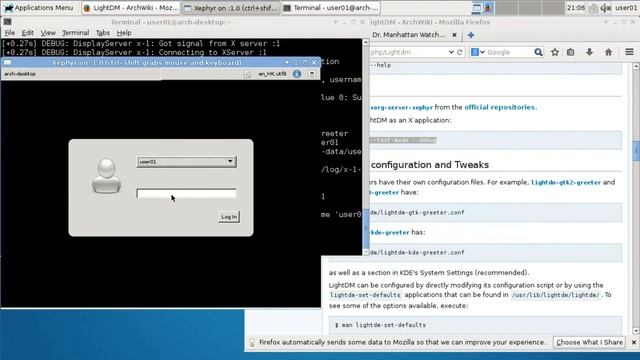Open a new Firefox tab
Image resolution: width=640 pixels, height=360 pixels.
pos(471,35)
